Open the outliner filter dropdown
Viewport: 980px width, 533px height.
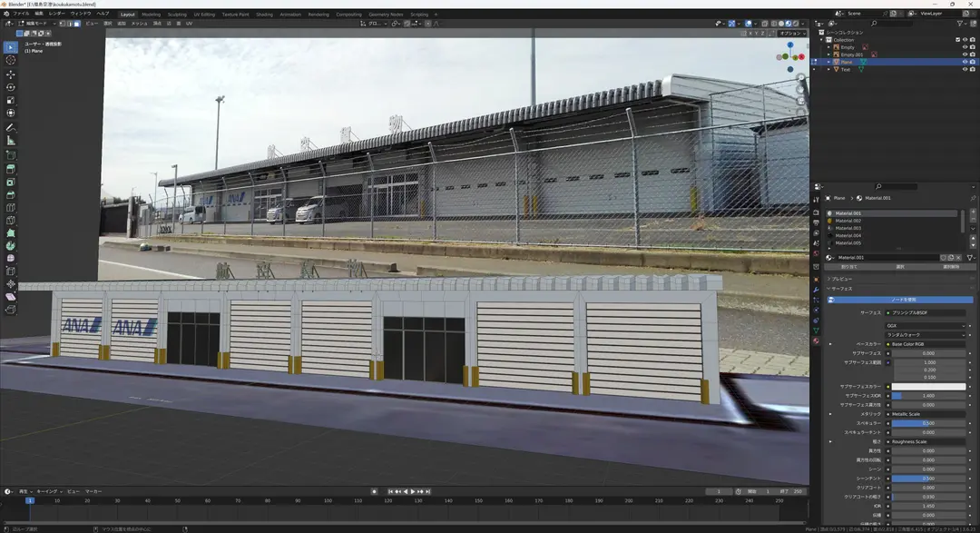[962, 23]
